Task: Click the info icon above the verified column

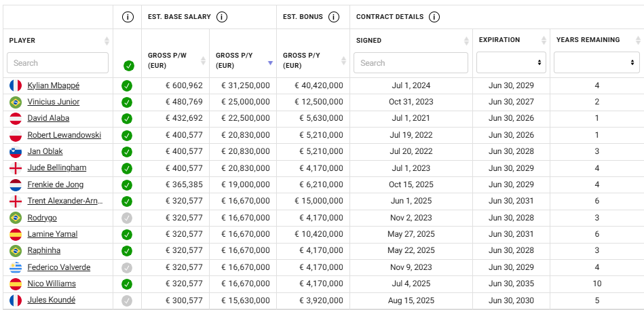Action: (x=128, y=17)
